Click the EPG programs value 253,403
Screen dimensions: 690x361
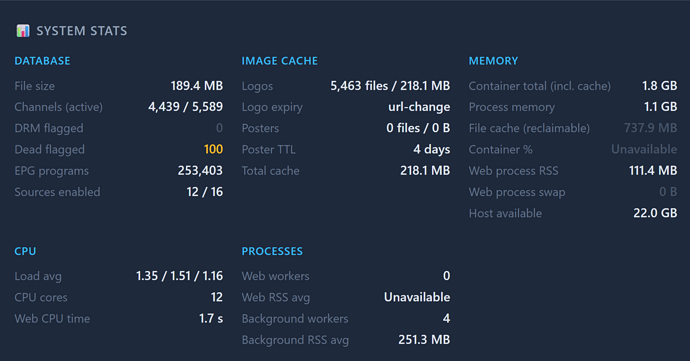[200, 170]
